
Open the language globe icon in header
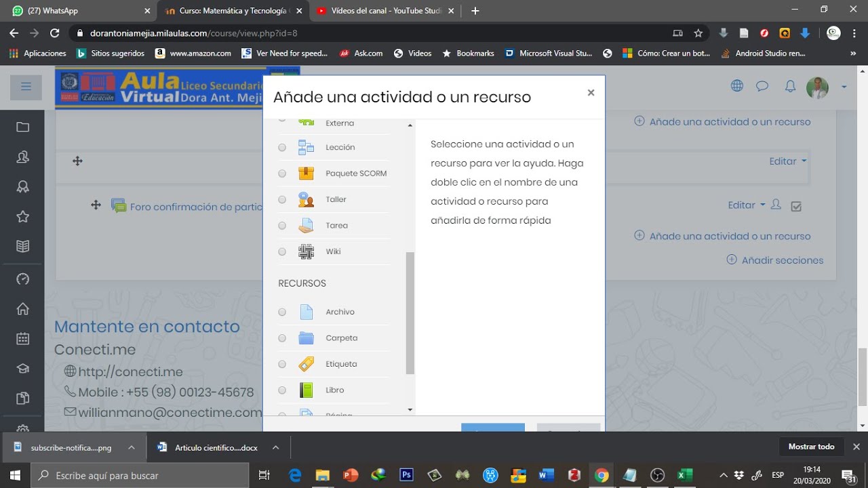click(x=737, y=86)
